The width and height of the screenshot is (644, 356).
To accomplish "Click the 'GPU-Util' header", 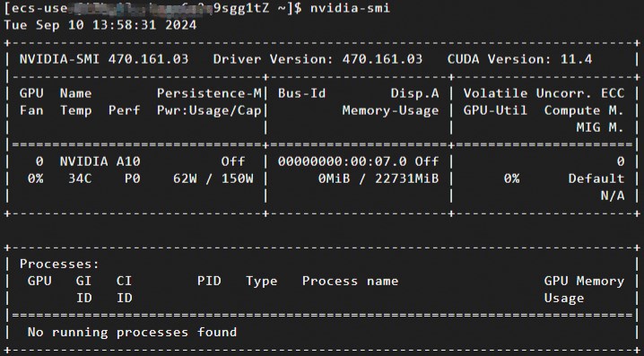I will click(495, 110).
